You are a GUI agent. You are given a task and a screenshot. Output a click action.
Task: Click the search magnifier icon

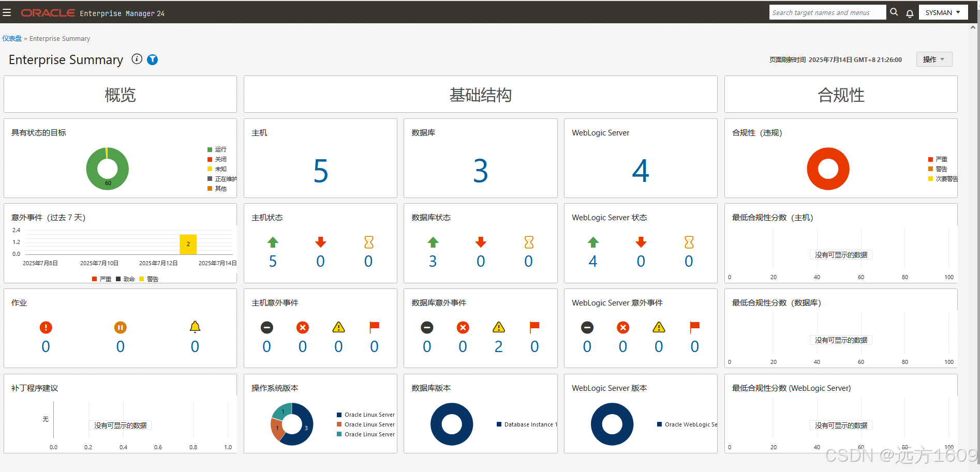click(x=894, y=12)
